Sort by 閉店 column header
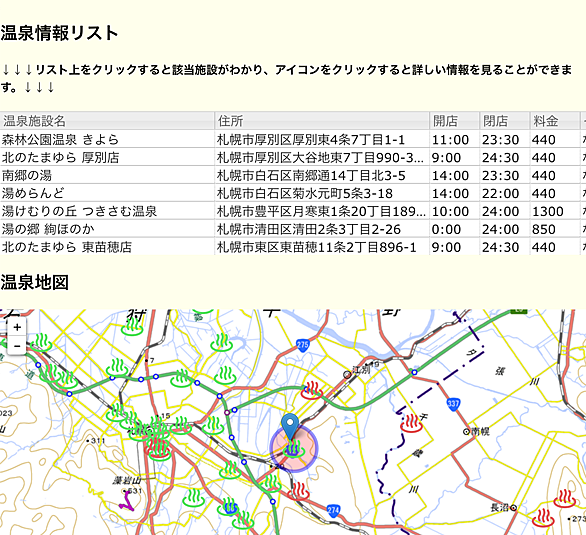Viewport: 586px width, 535px height. (505, 121)
